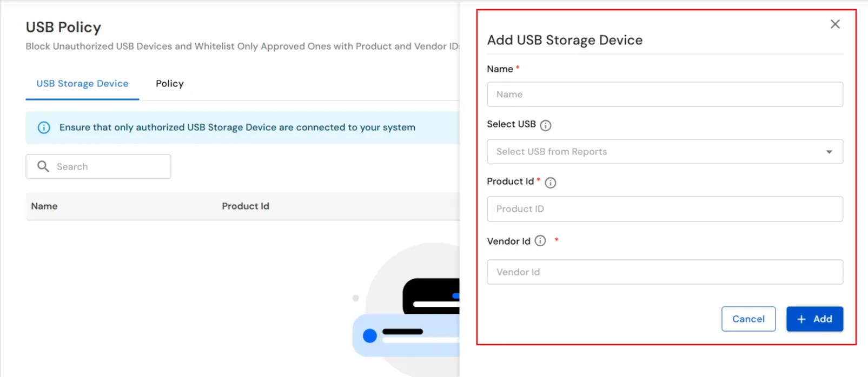The image size is (868, 377).
Task: Click the Add button
Action: coord(814,319)
